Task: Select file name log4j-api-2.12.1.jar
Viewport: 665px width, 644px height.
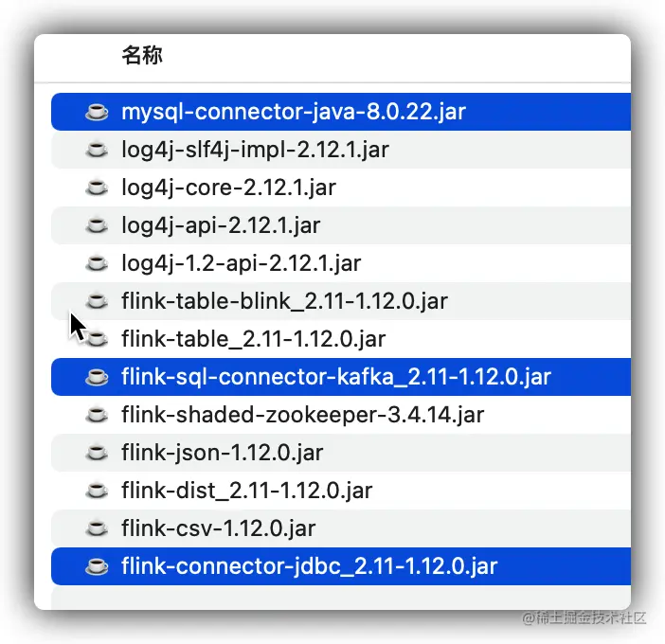Action: pos(221,225)
